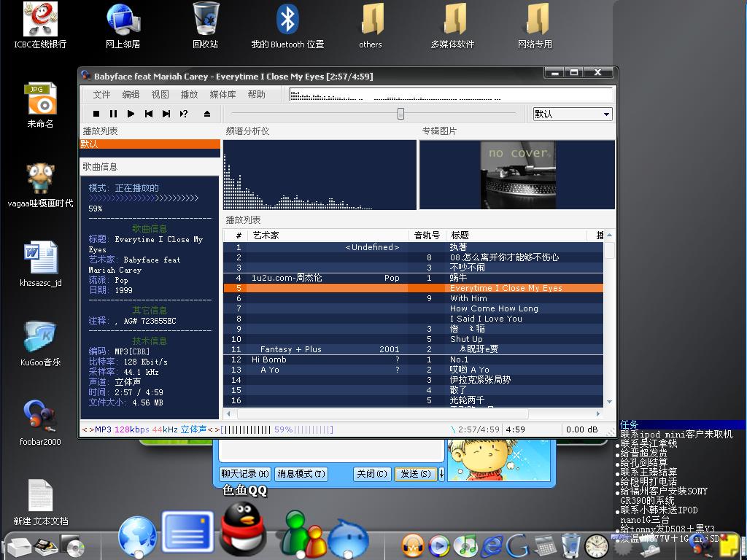Click the QQ penguin icon in the dock

click(x=244, y=529)
